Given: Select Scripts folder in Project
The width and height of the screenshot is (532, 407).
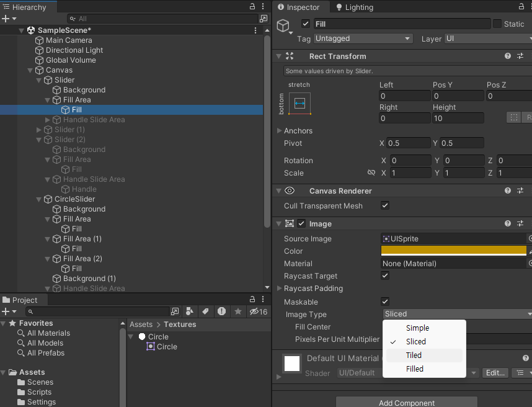Looking at the screenshot, I should click(x=39, y=391).
